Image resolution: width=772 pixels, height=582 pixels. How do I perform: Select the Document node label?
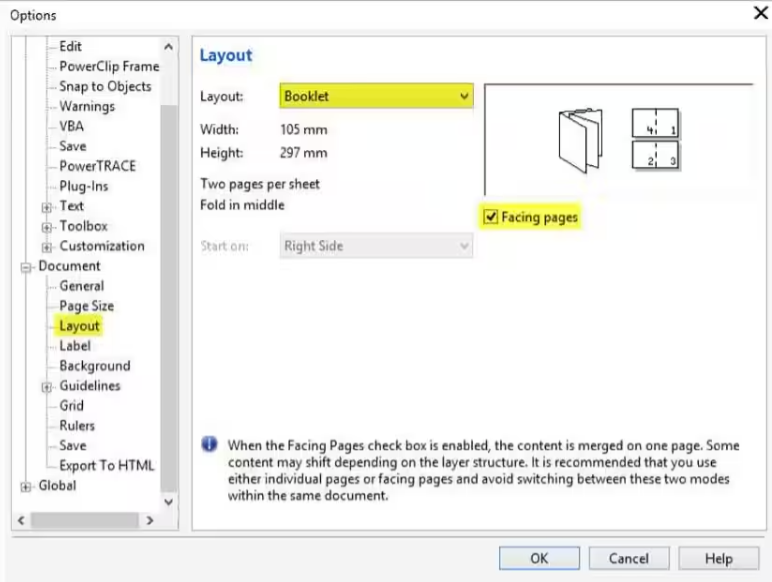pyautogui.click(x=69, y=266)
